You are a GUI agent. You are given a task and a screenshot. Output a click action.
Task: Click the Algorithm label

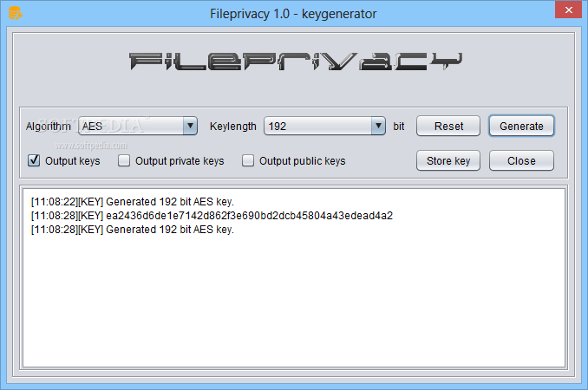coord(49,127)
